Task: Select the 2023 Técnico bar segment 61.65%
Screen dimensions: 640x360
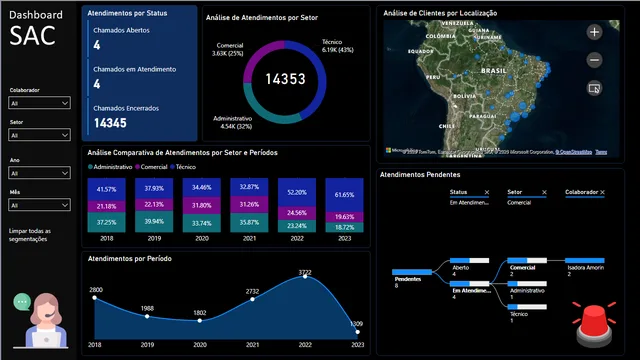Action: point(344,195)
